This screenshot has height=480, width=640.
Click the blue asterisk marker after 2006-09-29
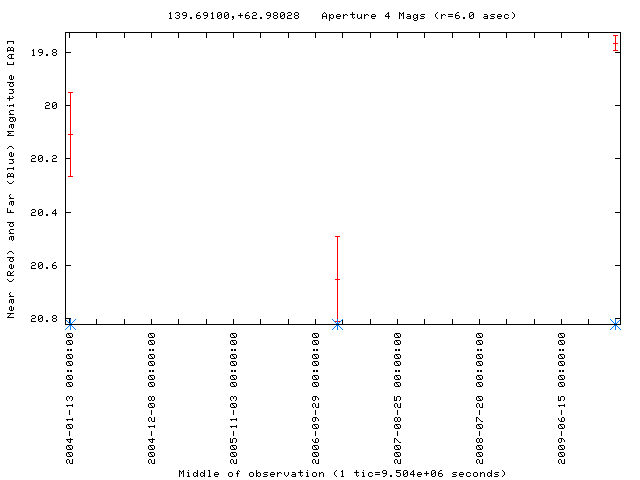[338, 325]
